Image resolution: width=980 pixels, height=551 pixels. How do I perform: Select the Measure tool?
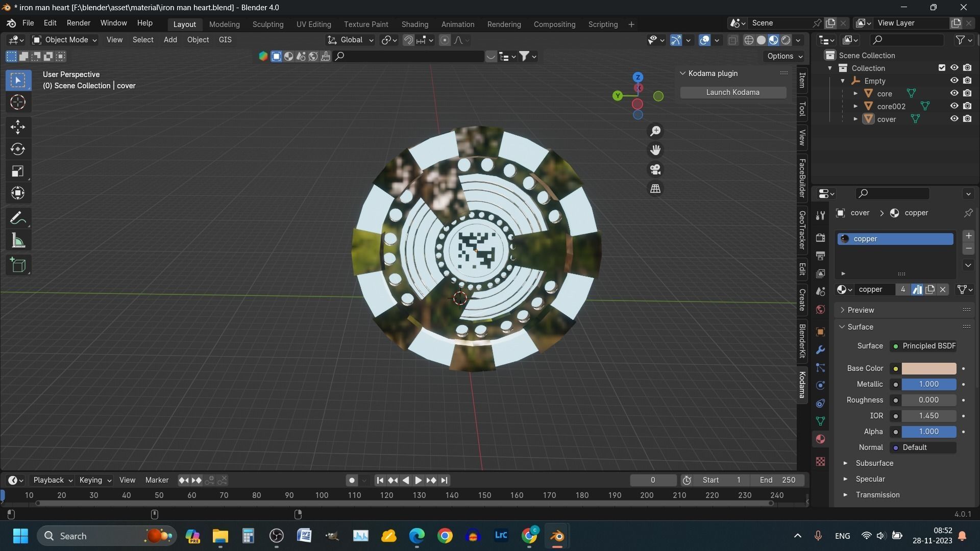coord(18,240)
